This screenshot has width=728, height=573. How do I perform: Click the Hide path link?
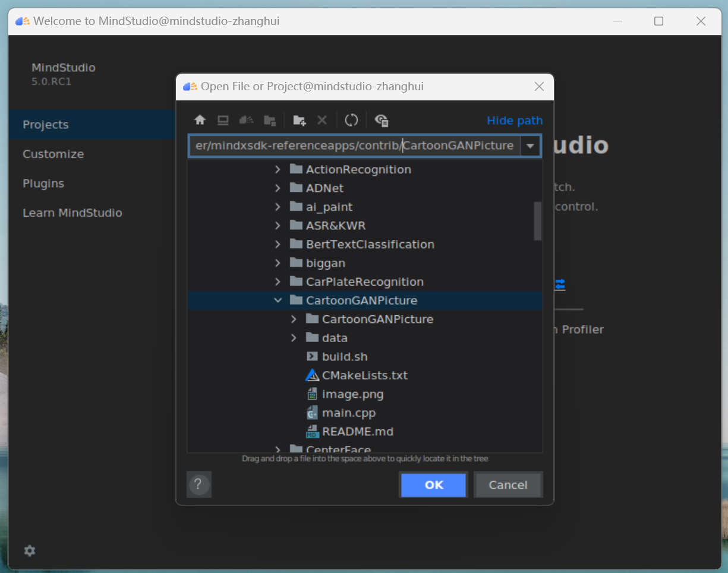pos(515,121)
